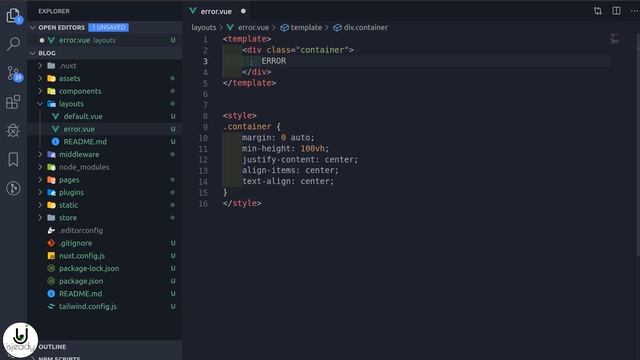Click the 1 UNSAVED badge
The height and width of the screenshot is (360, 640).
point(109,27)
